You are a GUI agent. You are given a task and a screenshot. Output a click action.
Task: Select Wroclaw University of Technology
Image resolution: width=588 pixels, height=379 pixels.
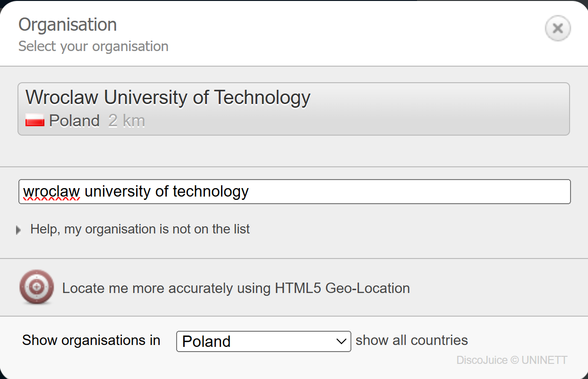click(294, 108)
